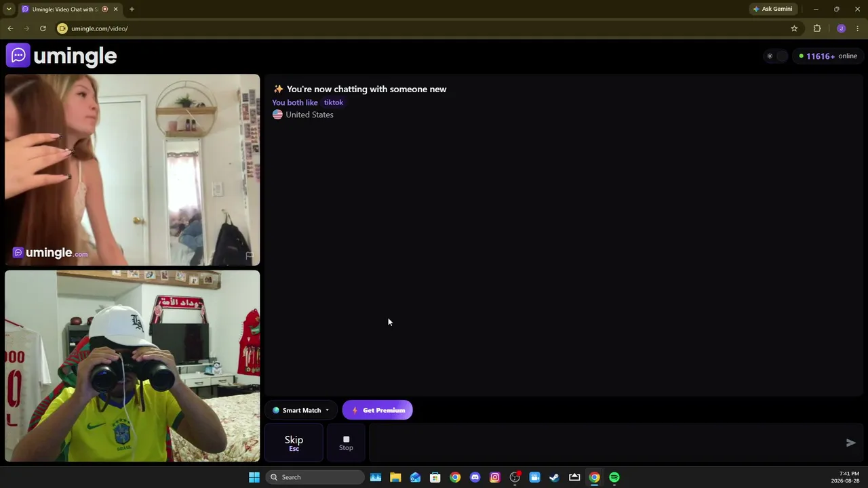Open Outlook from the taskbar
This screenshot has height=488, width=868.
click(415, 477)
